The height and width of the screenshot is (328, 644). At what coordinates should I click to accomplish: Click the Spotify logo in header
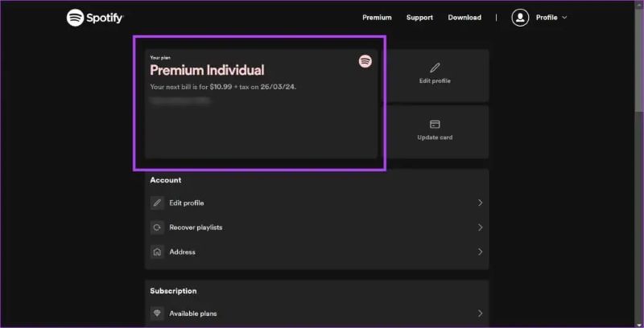coord(95,18)
